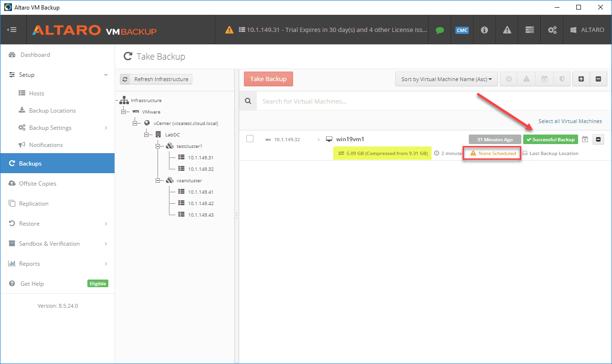The image size is (612, 364).
Task: Open the alerts triangle icon in the header
Action: tap(507, 30)
